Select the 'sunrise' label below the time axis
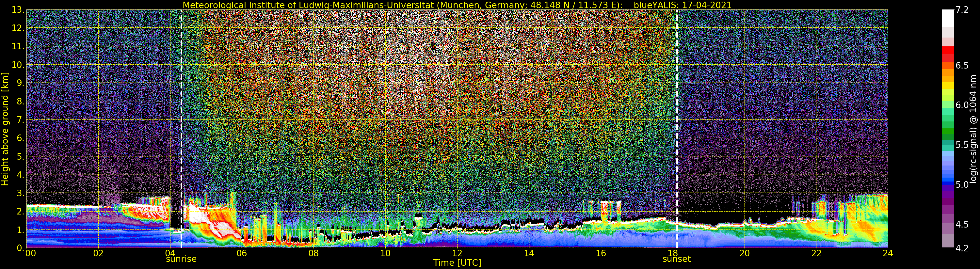Image resolution: width=980 pixels, height=269 pixels. [x=181, y=259]
